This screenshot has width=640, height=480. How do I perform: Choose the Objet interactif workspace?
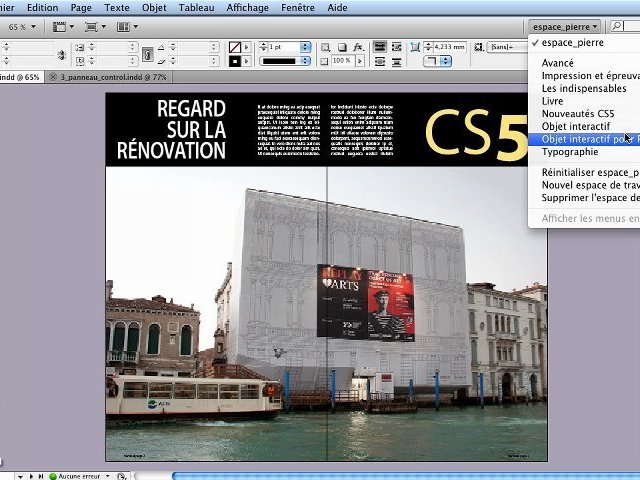pos(584,126)
